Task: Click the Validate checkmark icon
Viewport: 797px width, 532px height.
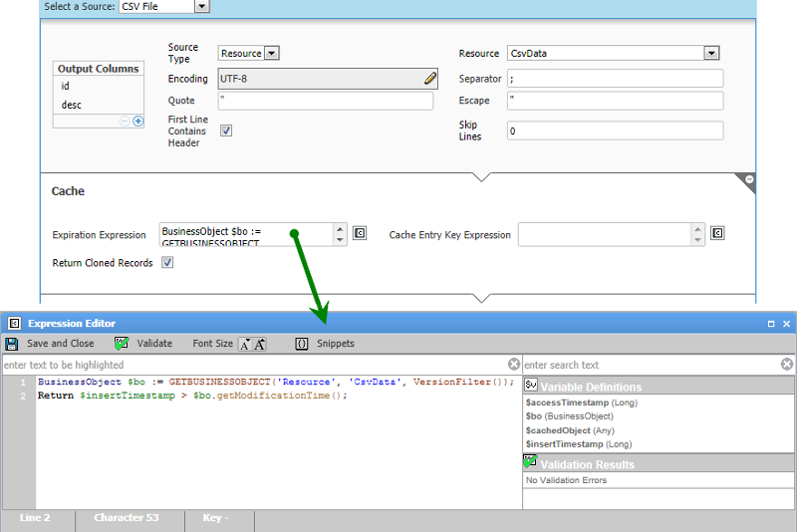Action: tap(122, 344)
